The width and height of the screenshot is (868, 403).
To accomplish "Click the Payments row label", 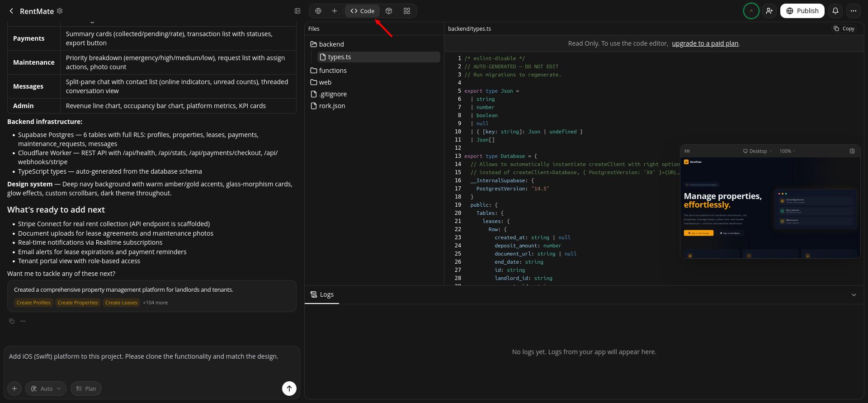I will pos(29,38).
